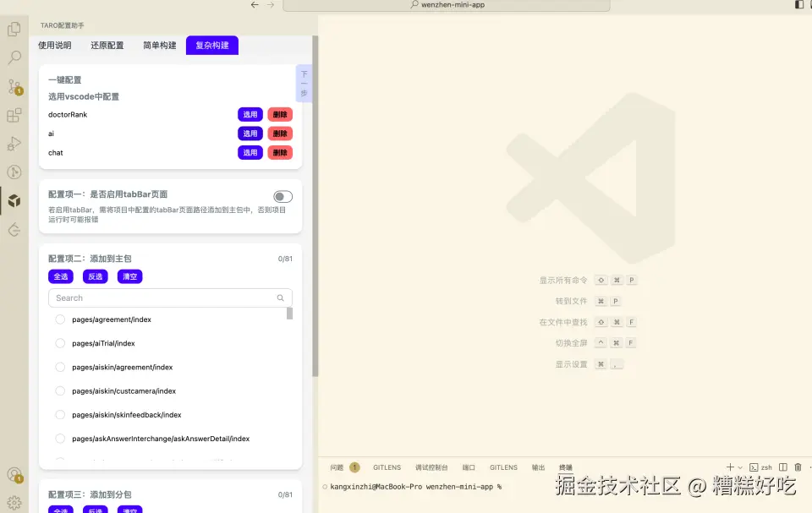Select the pages/aiTrial/index radio button
The height and width of the screenshot is (513, 812).
click(x=60, y=343)
